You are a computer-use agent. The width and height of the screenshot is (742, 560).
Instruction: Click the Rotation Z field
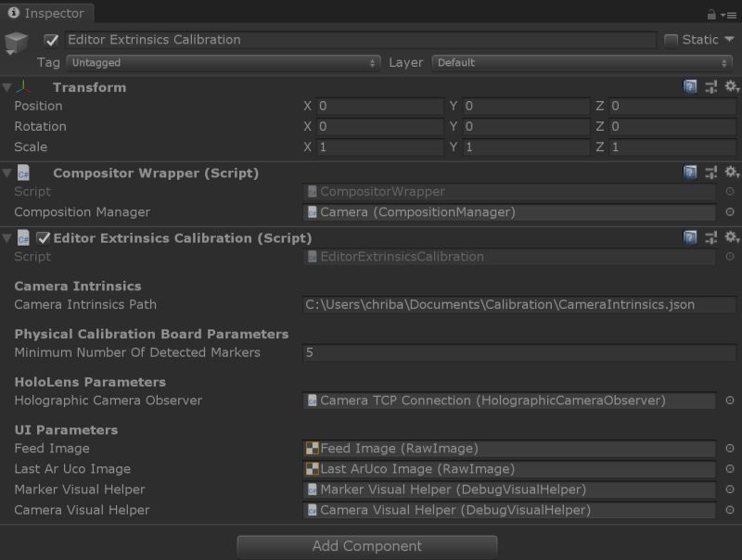coord(672,126)
